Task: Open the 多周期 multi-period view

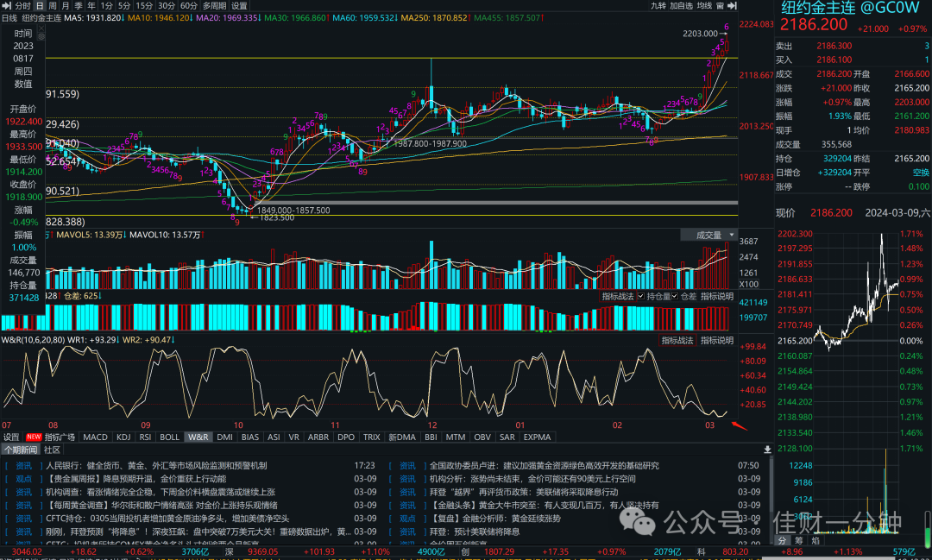Action: click(214, 5)
